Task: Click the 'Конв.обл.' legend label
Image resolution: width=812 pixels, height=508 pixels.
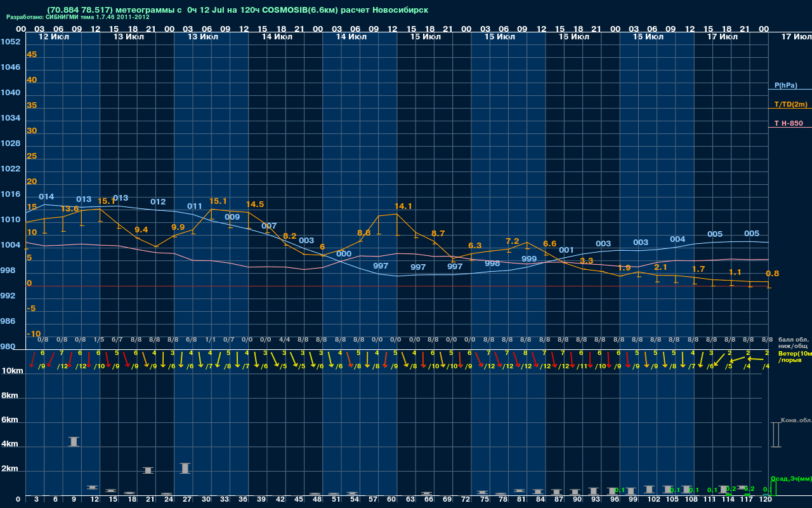Action: [x=796, y=420]
